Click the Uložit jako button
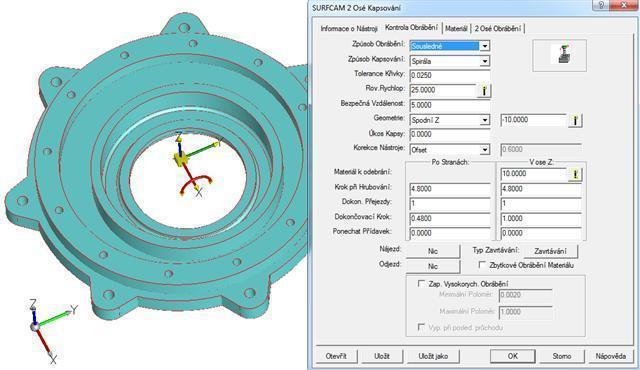Screen dimensions: 640x370 tap(433, 356)
